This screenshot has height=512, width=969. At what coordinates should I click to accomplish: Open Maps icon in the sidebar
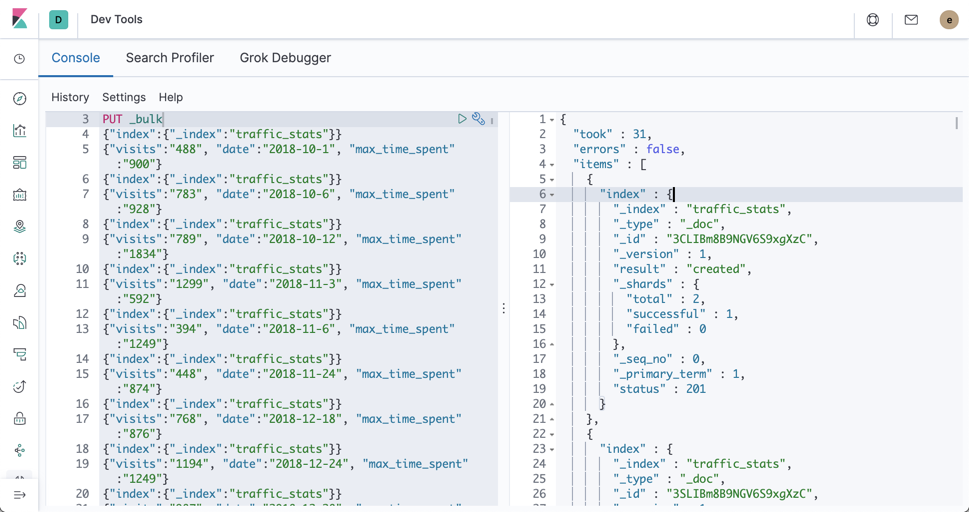20,227
